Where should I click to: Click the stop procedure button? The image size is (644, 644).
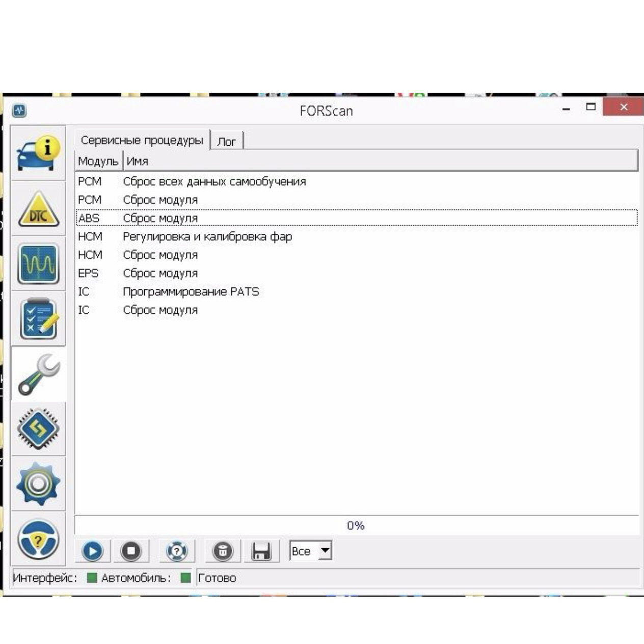coord(131,551)
